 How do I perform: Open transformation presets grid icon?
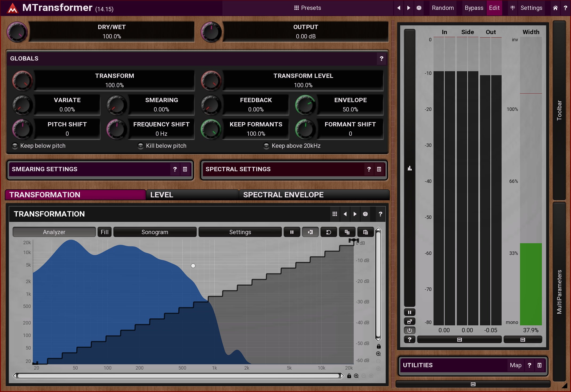(335, 214)
